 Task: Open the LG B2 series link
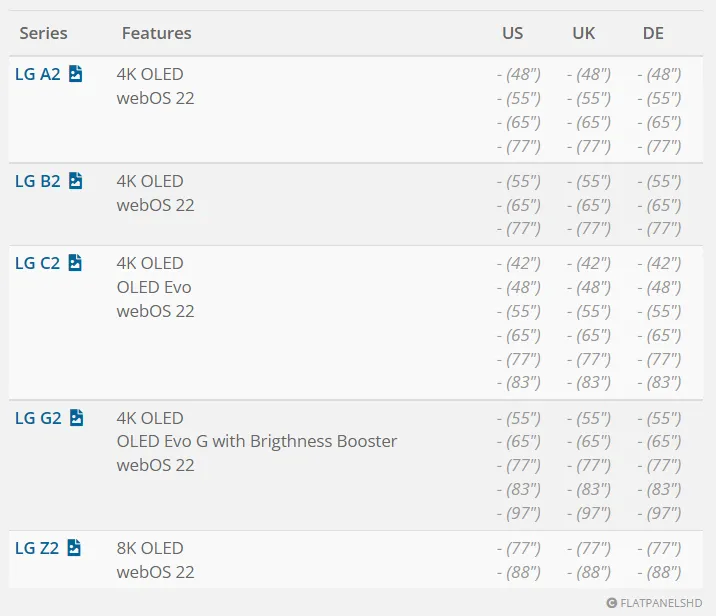pyautogui.click(x=38, y=181)
